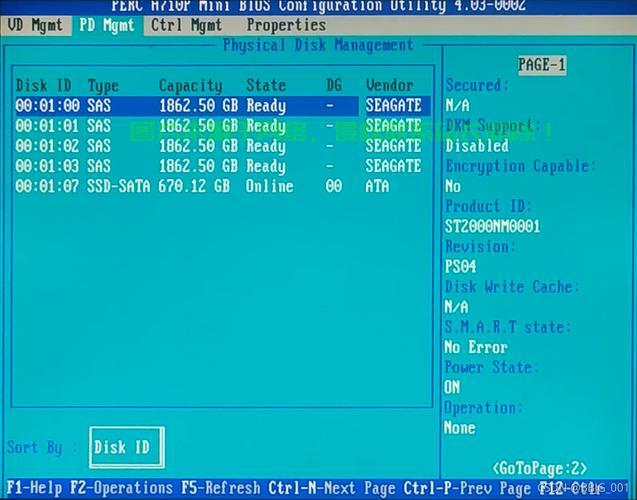Viewport: 637px width, 500px height.
Task: Click the PS04 revision value
Action: coord(460,266)
